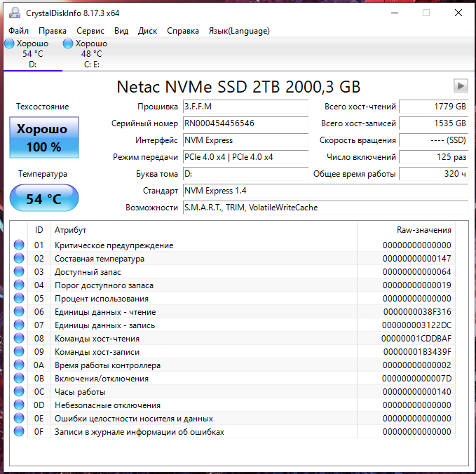Open the Язык(Language) menu
The image size is (476, 474).
click(x=239, y=31)
